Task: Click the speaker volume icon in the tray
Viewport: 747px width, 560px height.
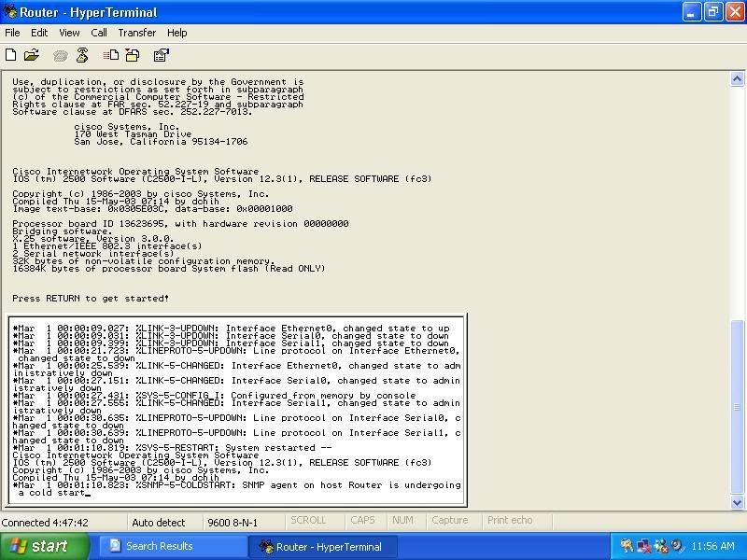Action: (x=676, y=546)
